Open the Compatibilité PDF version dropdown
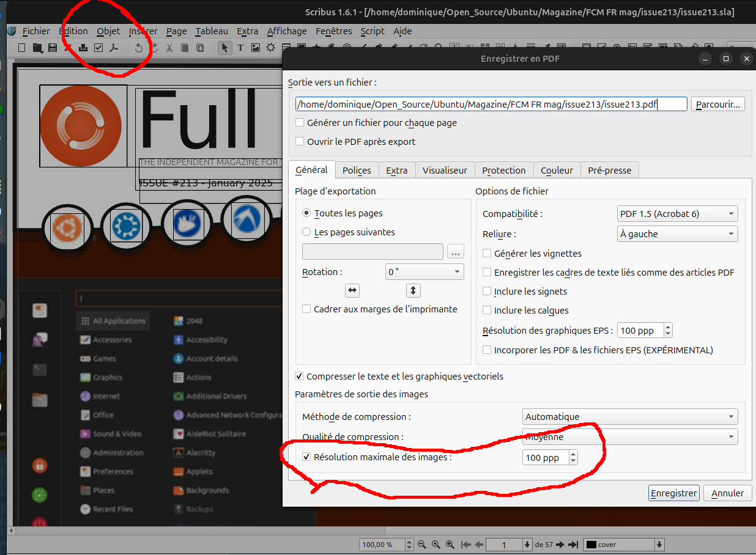 point(676,214)
